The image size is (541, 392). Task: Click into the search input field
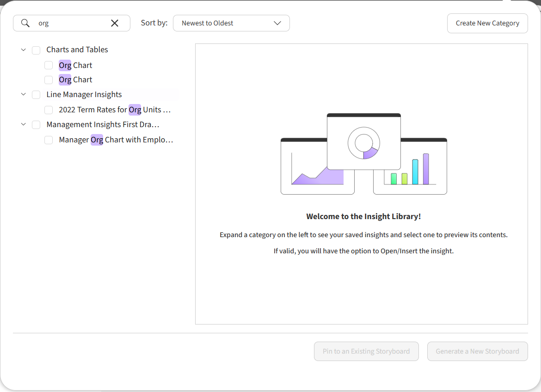[x=72, y=23]
